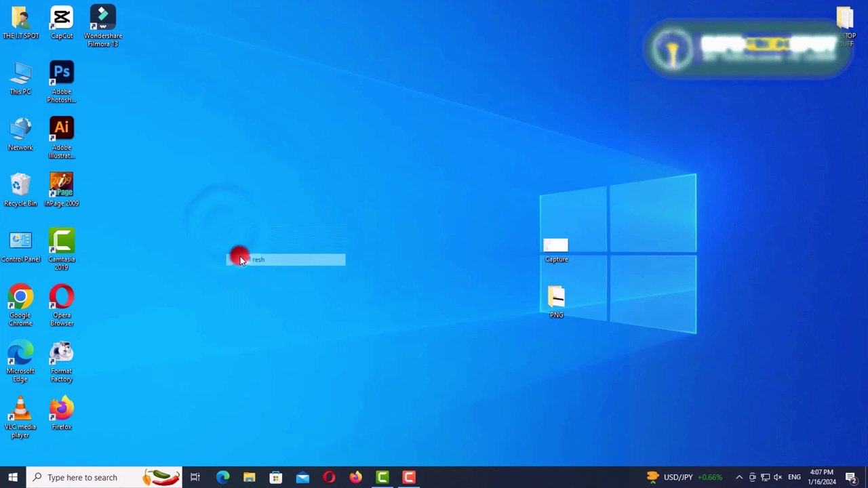Open the Mail app from taskbar

[302, 477]
